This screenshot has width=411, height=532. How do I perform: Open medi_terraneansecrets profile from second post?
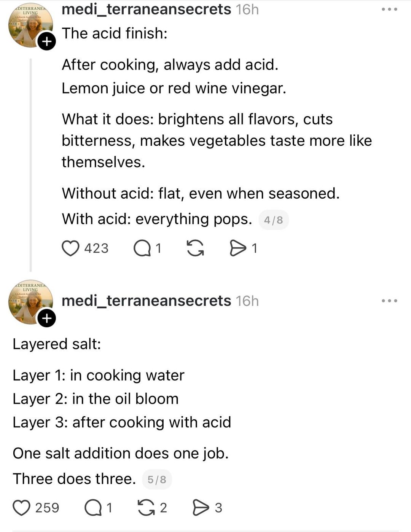tap(146, 301)
